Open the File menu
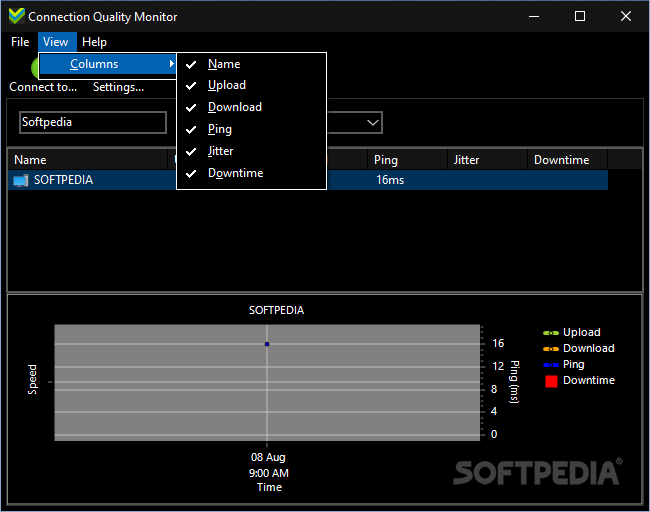 tap(20, 42)
